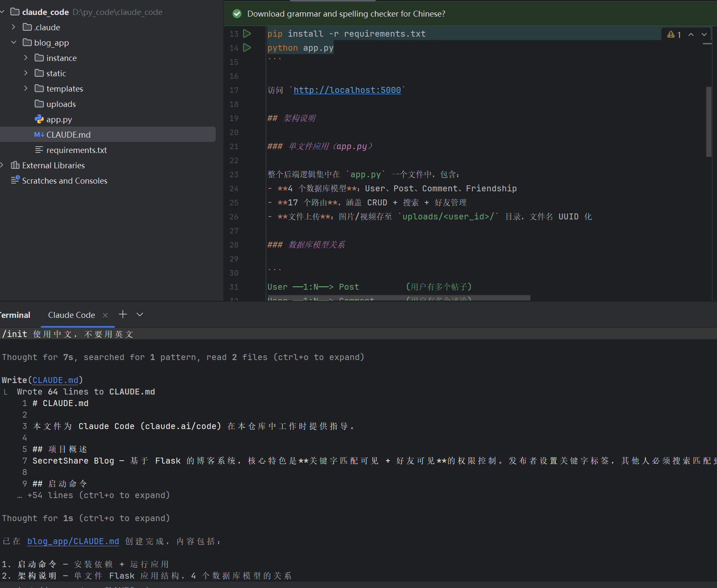Click the uploads folder icon
This screenshot has height=588, width=717.
tap(39, 104)
